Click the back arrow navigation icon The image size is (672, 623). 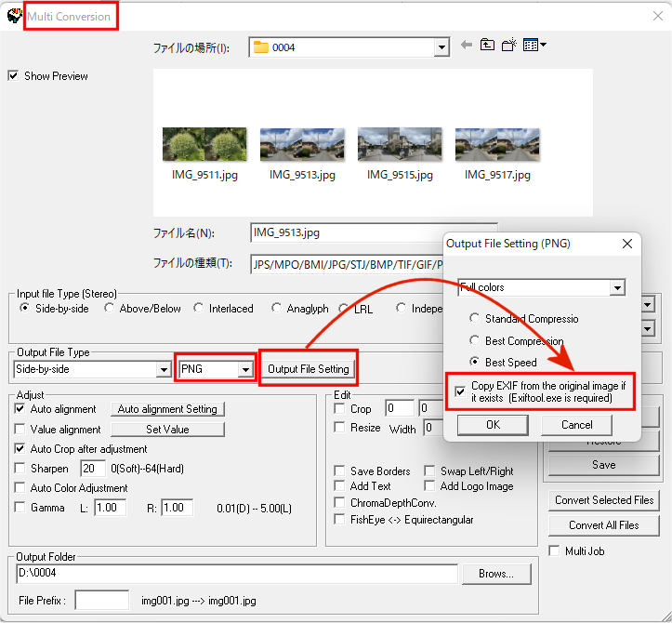click(x=467, y=45)
